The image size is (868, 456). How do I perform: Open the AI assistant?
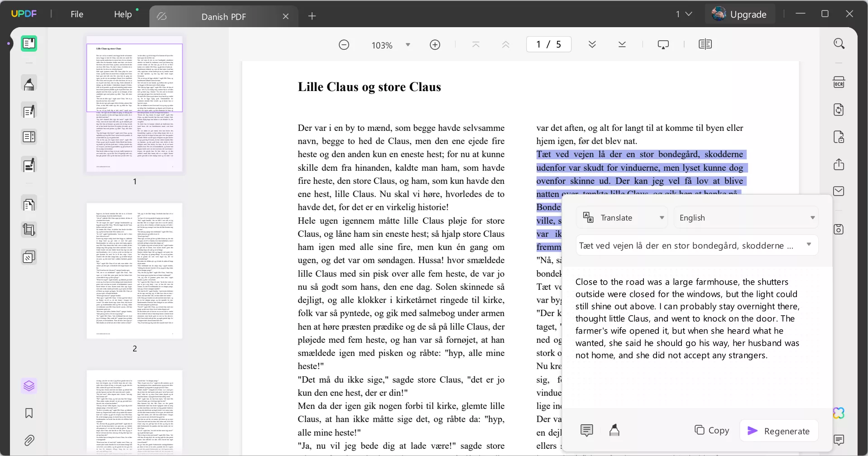(x=839, y=413)
